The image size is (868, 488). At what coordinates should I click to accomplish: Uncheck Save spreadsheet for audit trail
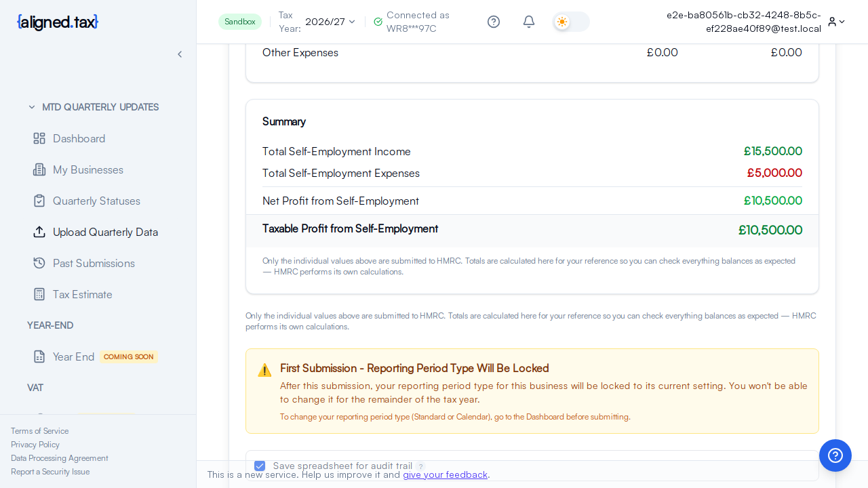click(260, 466)
